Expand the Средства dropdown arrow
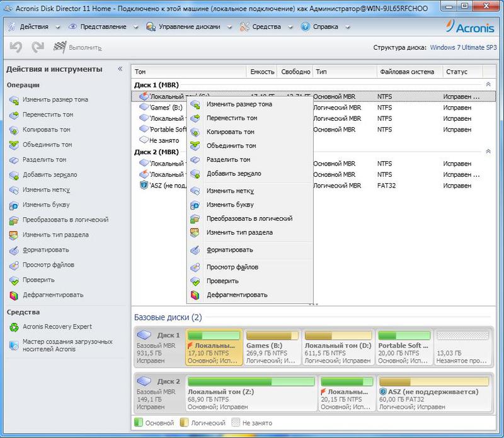Image resolution: width=504 pixels, height=438 pixels. (290, 27)
